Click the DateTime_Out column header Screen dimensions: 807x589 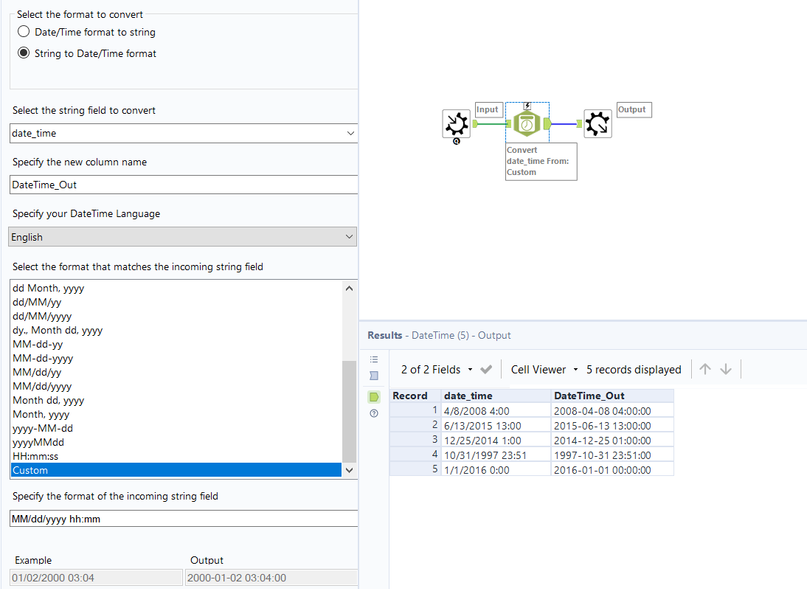[611, 396]
